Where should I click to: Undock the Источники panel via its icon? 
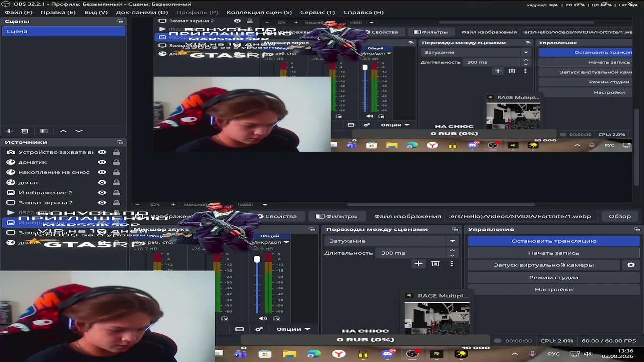(x=120, y=142)
